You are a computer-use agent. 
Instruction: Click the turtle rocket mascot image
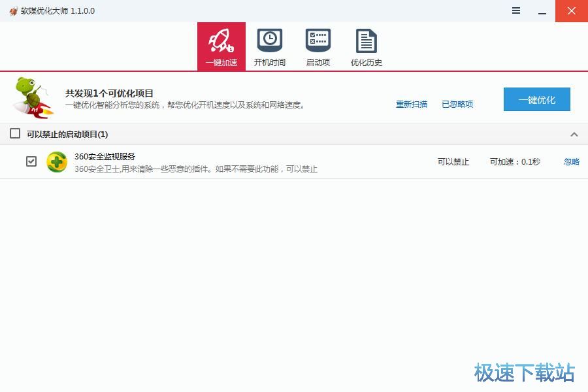tap(33, 98)
